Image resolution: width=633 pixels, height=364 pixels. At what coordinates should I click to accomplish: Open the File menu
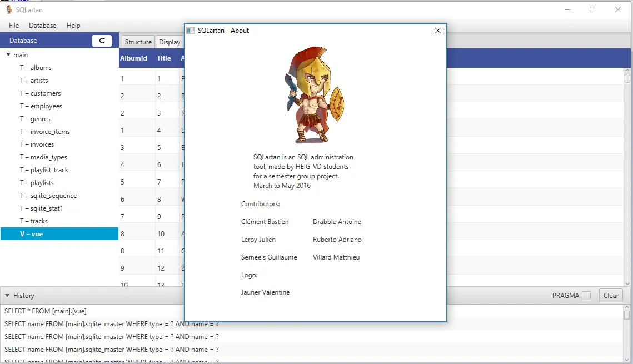click(14, 26)
